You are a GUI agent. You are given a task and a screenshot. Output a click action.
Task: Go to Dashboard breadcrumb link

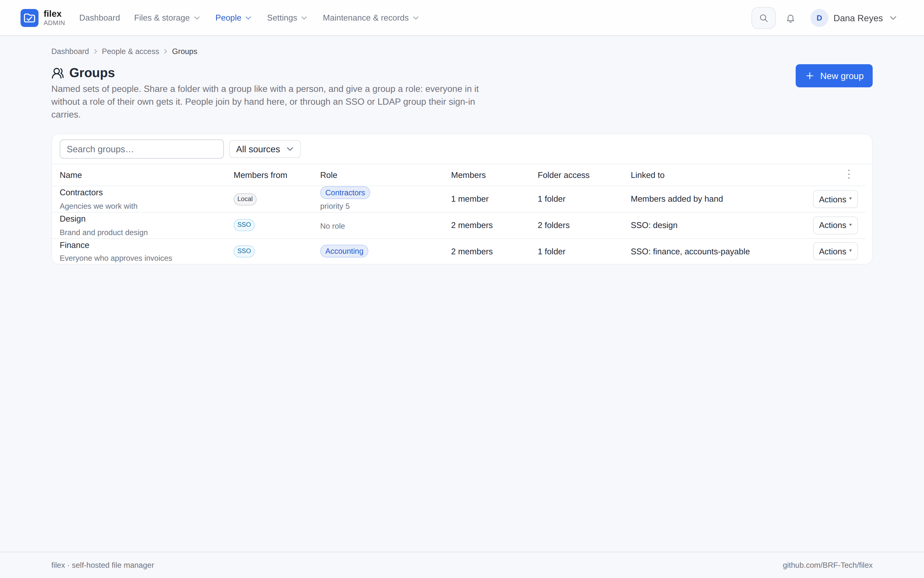pyautogui.click(x=70, y=51)
